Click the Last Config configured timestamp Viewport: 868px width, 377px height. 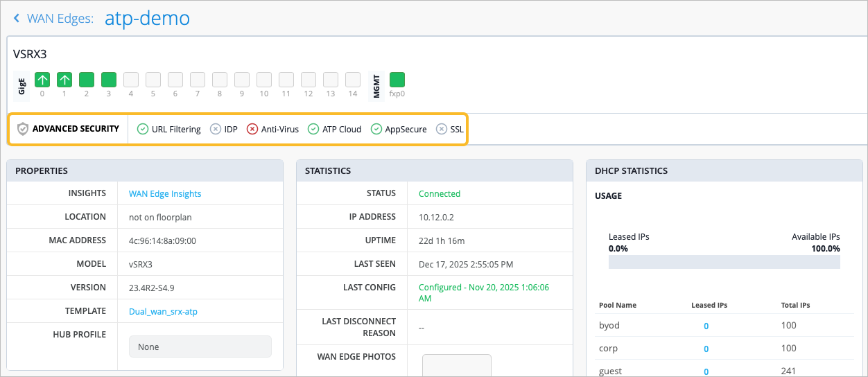pyautogui.click(x=484, y=292)
